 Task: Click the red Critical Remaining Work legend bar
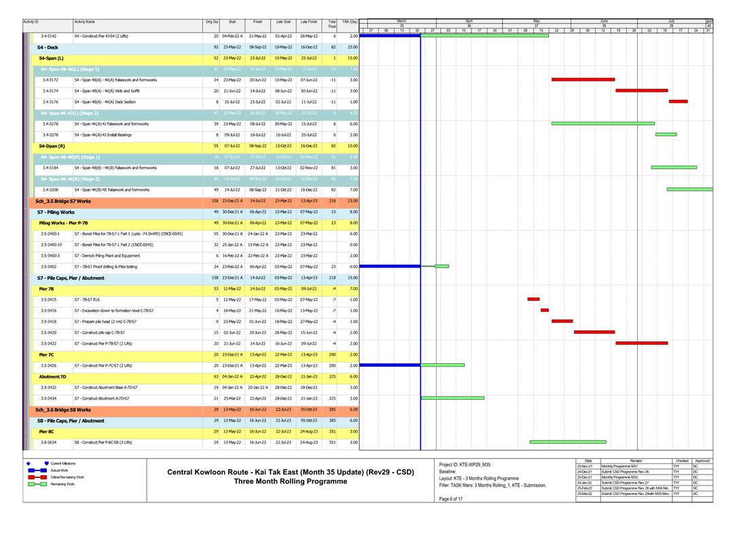pos(38,477)
